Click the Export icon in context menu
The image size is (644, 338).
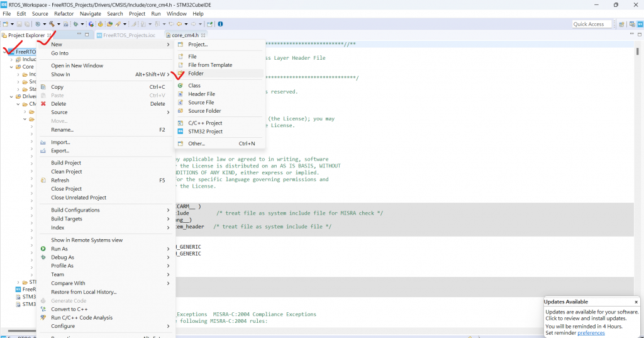tap(43, 151)
